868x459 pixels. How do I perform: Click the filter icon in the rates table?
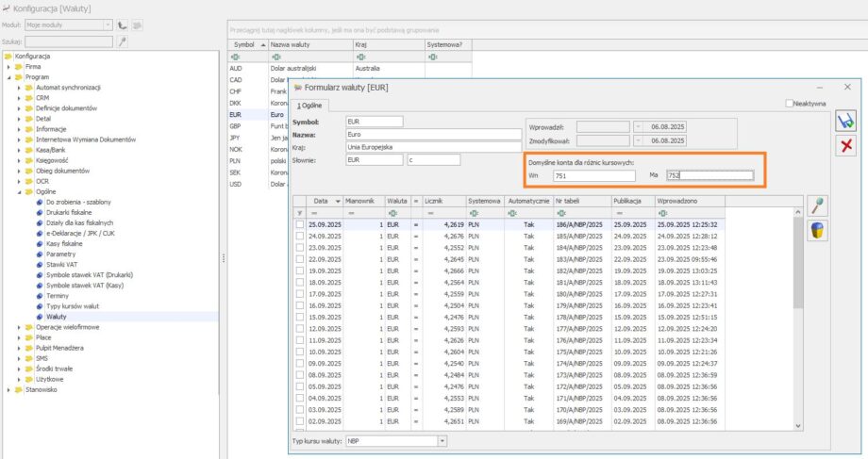301,214
